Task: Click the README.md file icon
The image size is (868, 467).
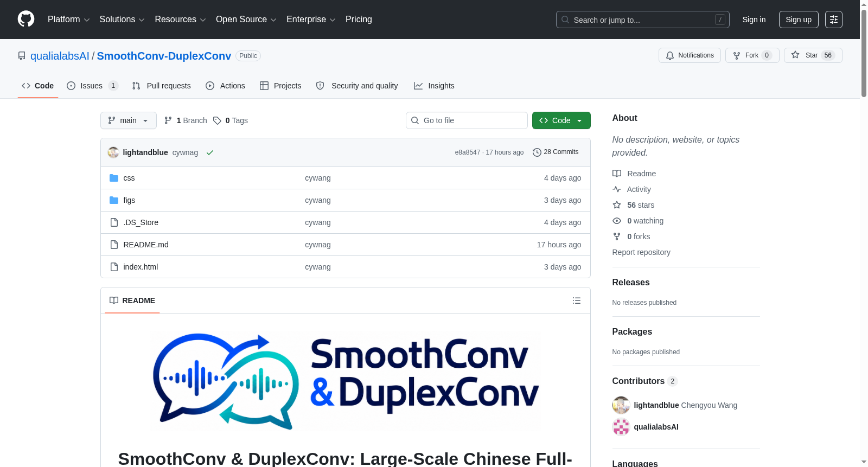Action: 114,245
